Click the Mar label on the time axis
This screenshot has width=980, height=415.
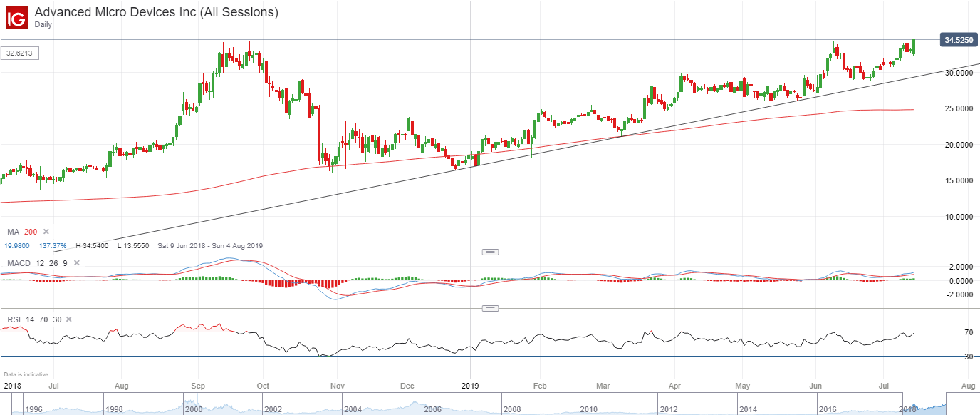[603, 386]
